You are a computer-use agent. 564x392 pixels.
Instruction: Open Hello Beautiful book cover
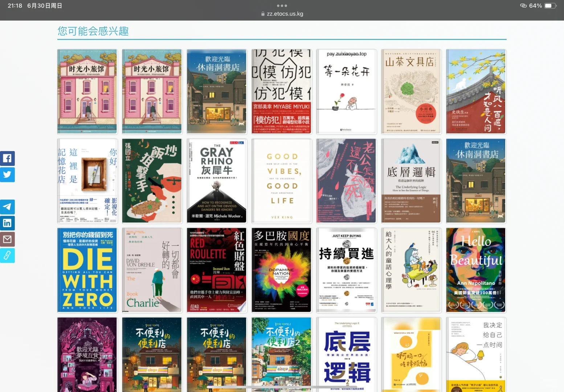coord(476,270)
